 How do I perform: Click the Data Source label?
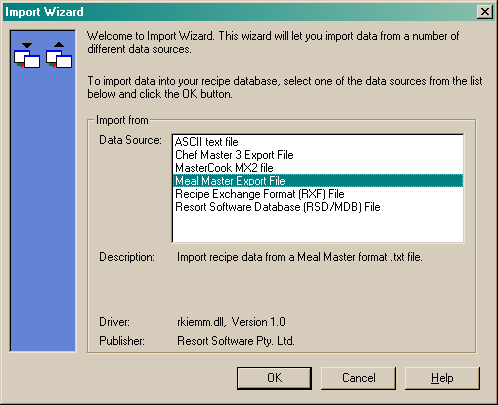click(130, 140)
